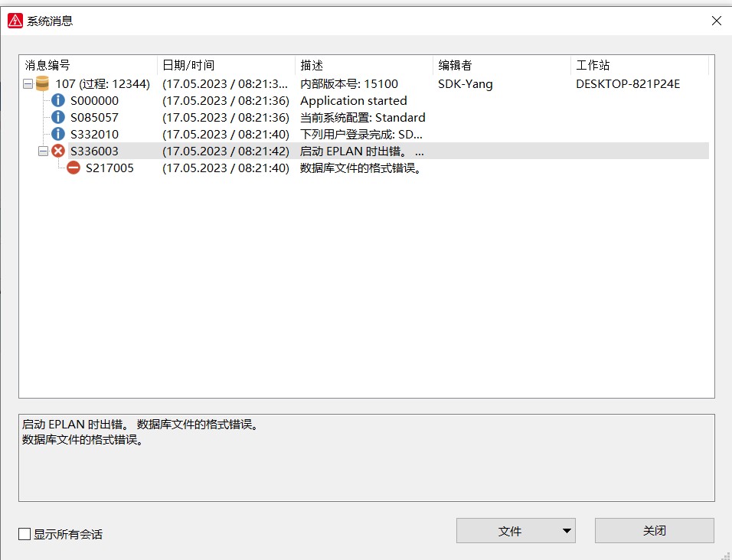
Task: Enable the 显示所有会话 checkbox
Action: point(25,534)
